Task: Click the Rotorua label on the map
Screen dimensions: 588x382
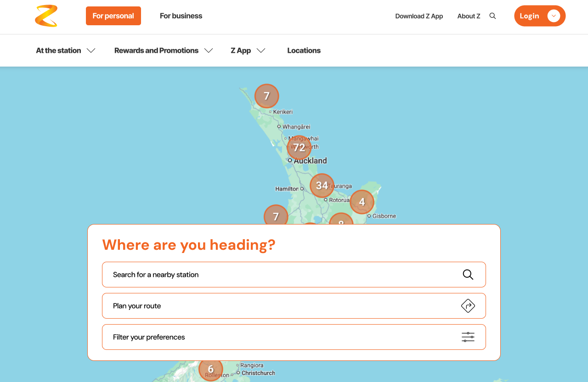Action: pyautogui.click(x=339, y=200)
